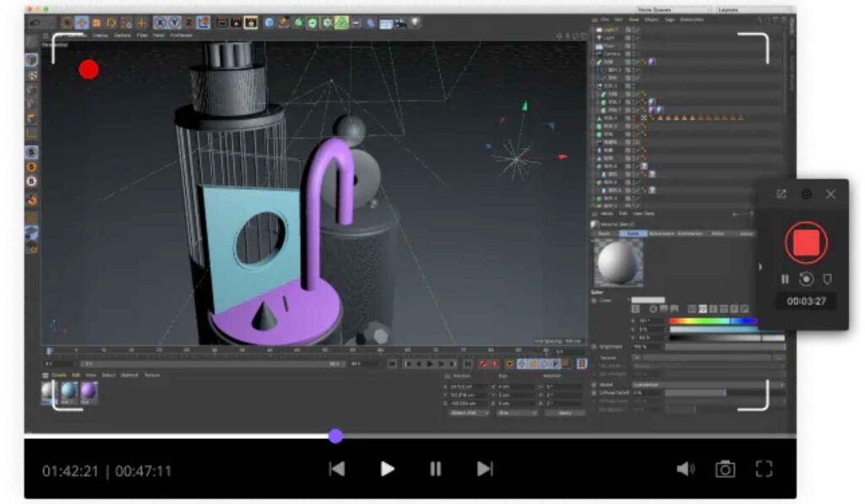Click the Position X input field
Image resolution: width=865 pixels, height=504 pixels.
[469, 387]
